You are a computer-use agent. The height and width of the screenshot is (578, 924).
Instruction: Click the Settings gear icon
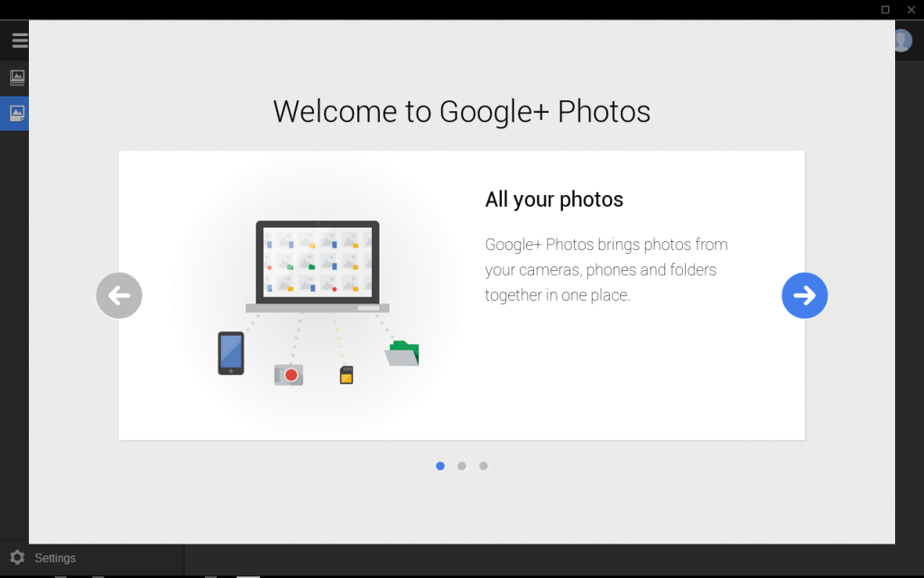[x=16, y=557]
